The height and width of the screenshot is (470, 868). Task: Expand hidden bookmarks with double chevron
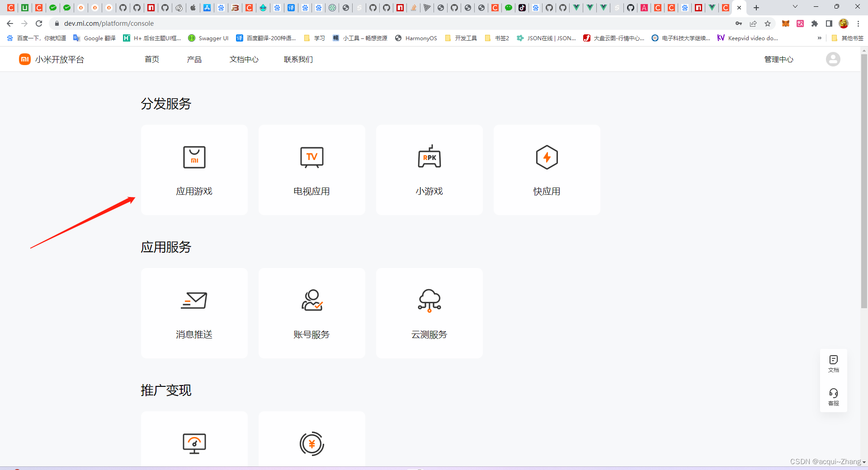click(820, 38)
